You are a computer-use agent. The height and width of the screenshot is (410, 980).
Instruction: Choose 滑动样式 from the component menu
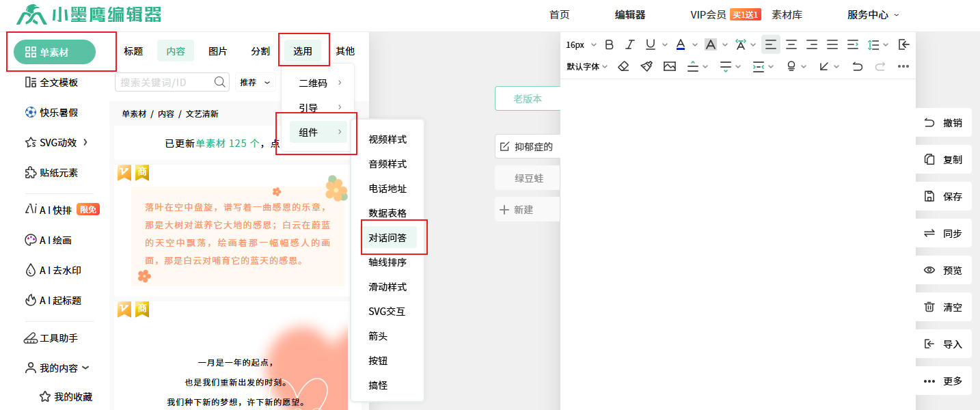387,287
